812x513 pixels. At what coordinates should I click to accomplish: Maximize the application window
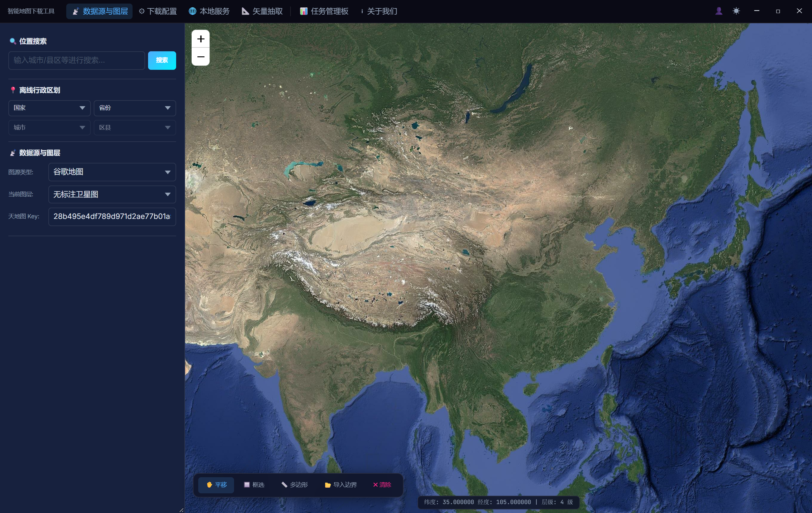pos(778,11)
